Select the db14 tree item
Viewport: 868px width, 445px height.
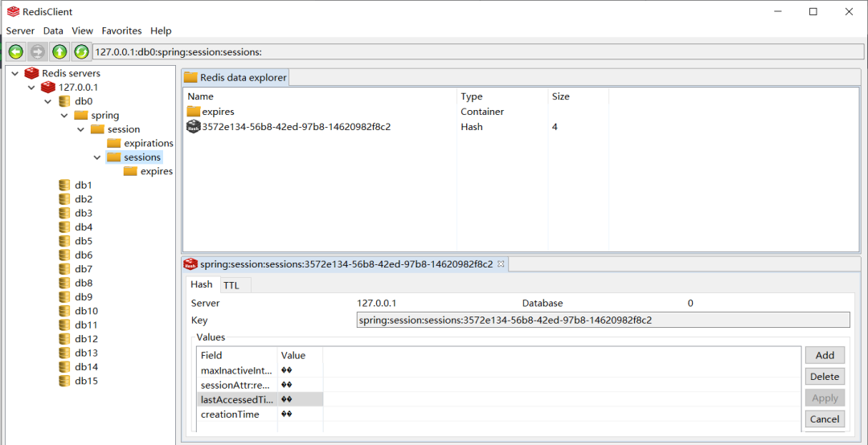(86, 367)
